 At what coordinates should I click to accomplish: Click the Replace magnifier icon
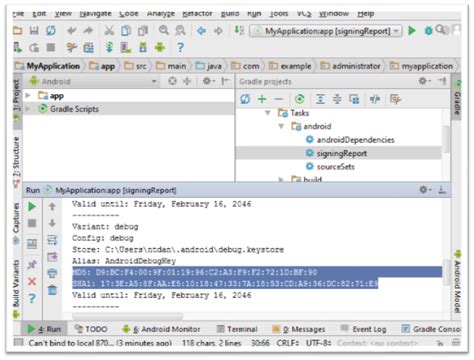click(181, 30)
